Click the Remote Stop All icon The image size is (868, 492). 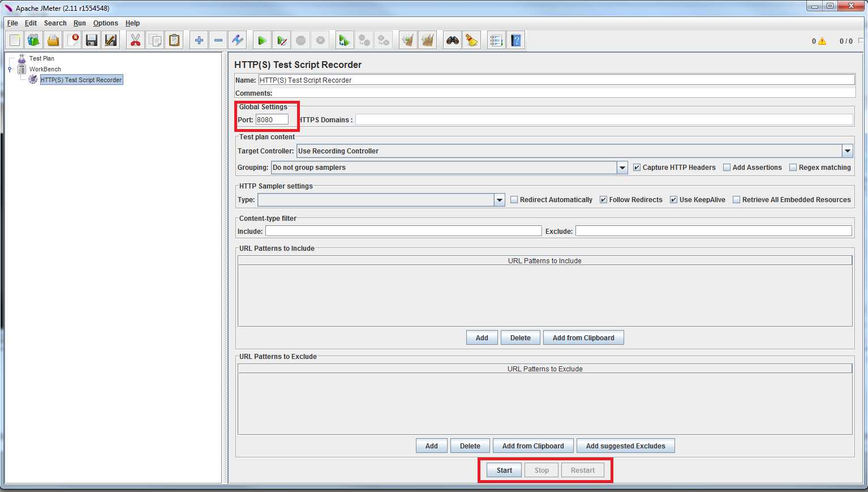[x=364, y=40]
